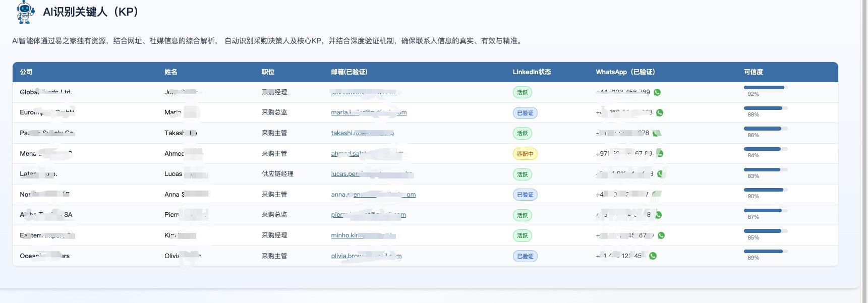Screen dimensions: 868x303
Task: Click the 活跃 badge in the Lucas row
Action: coord(522,174)
